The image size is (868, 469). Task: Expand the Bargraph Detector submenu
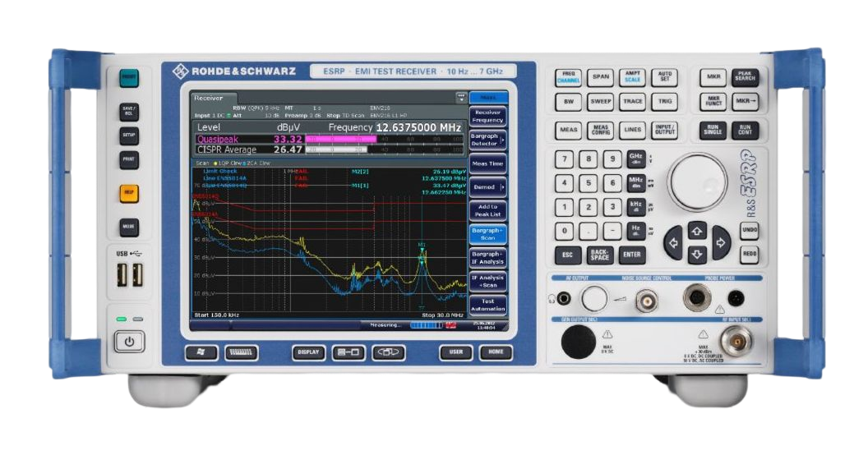pyautogui.click(x=487, y=140)
